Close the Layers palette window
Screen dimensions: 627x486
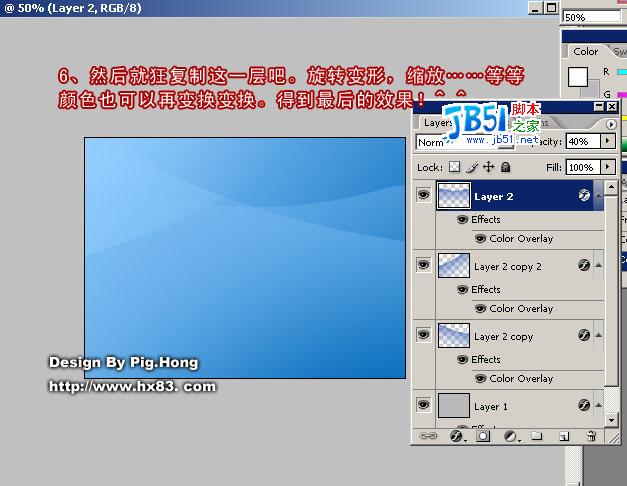[x=612, y=106]
